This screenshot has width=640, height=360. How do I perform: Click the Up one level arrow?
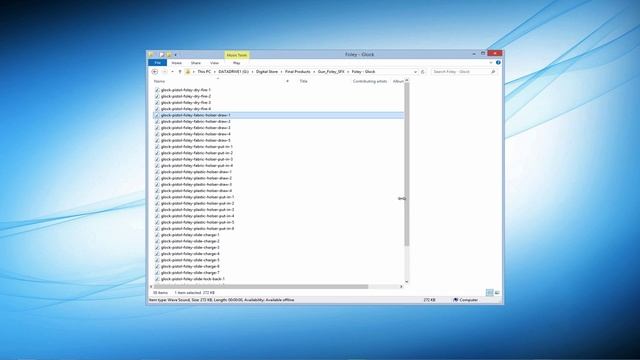(x=180, y=72)
